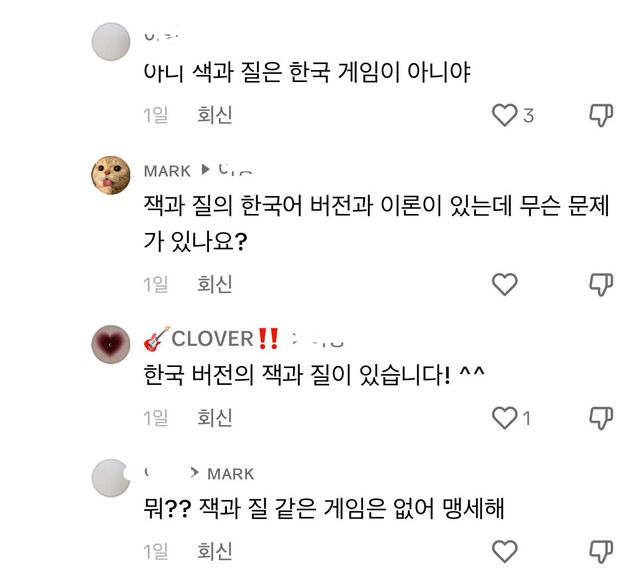
Task: Click 회신 under MARK's comment
Action: click(x=214, y=284)
